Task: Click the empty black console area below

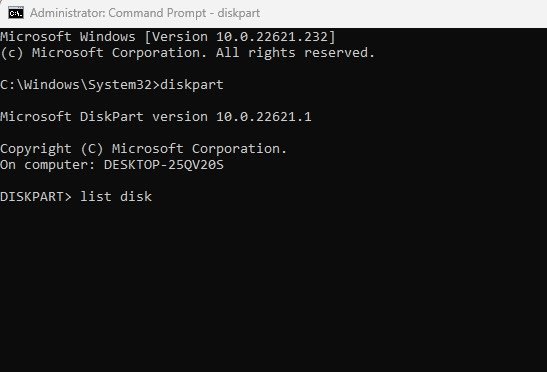Action: [x=274, y=286]
